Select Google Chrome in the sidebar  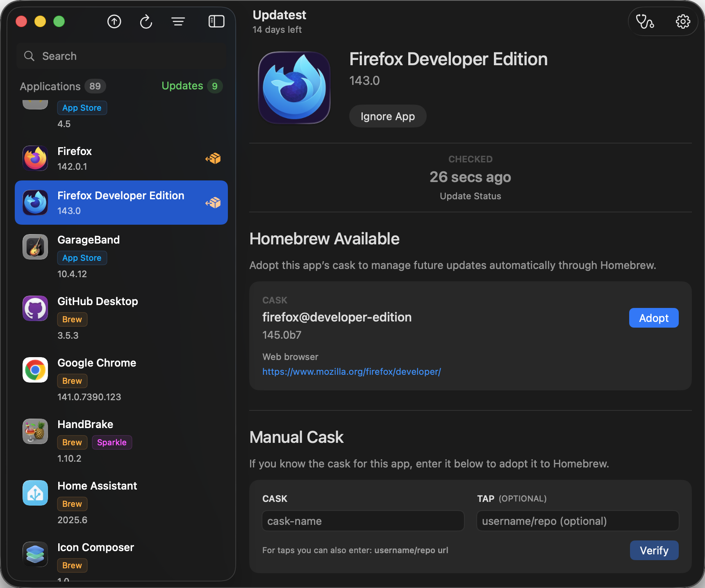point(97,362)
